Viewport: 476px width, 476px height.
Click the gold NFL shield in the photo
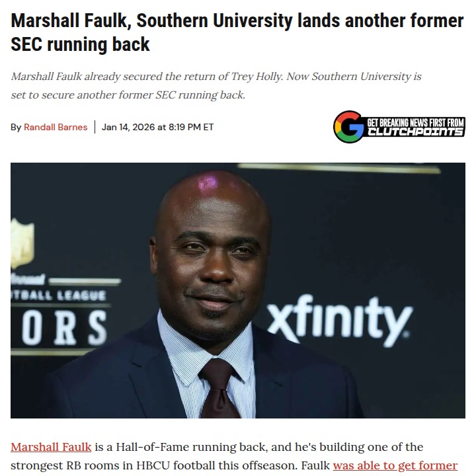(x=22, y=243)
